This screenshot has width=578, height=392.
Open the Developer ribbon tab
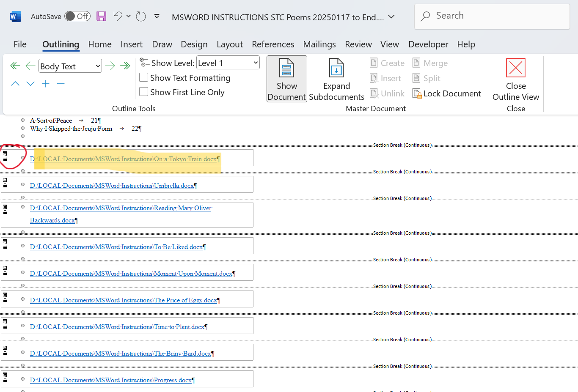tap(428, 44)
